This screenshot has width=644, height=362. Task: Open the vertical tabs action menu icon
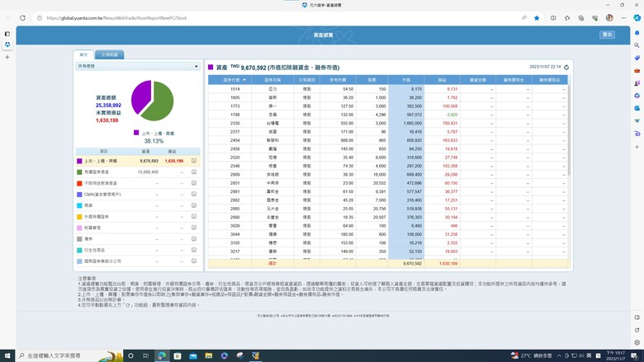tap(7, 34)
